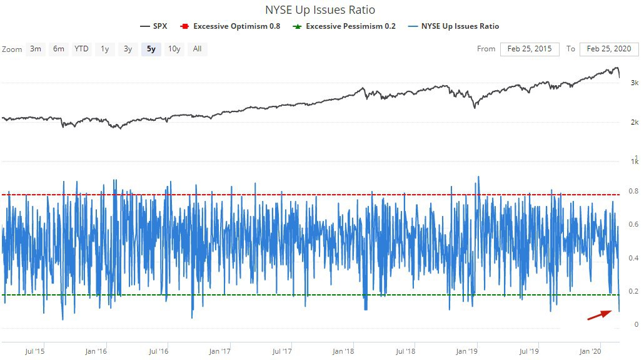This screenshot has width=644, height=360.
Task: Click the green dashed 0.2 pessimism threshold line
Action: click(x=311, y=295)
